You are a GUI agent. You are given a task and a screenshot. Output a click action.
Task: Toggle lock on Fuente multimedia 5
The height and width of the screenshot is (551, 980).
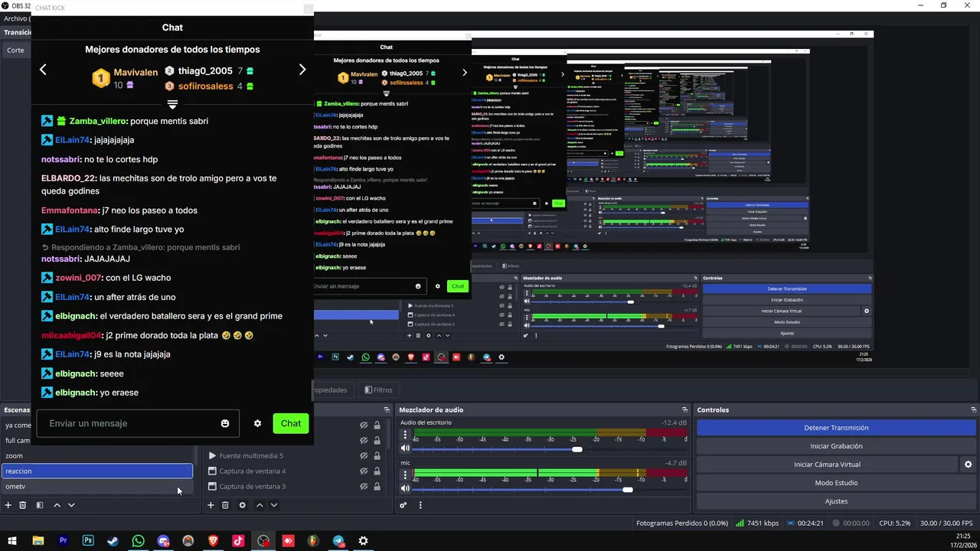377,456
